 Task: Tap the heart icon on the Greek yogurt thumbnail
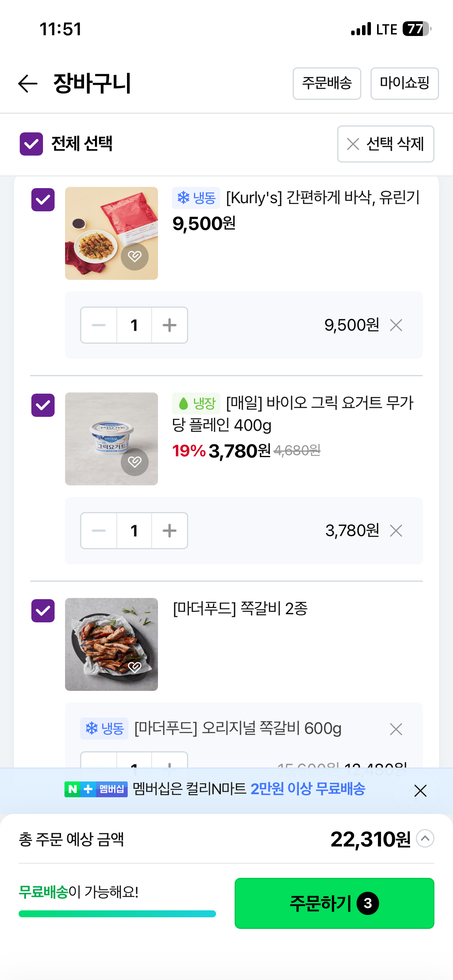(135, 462)
